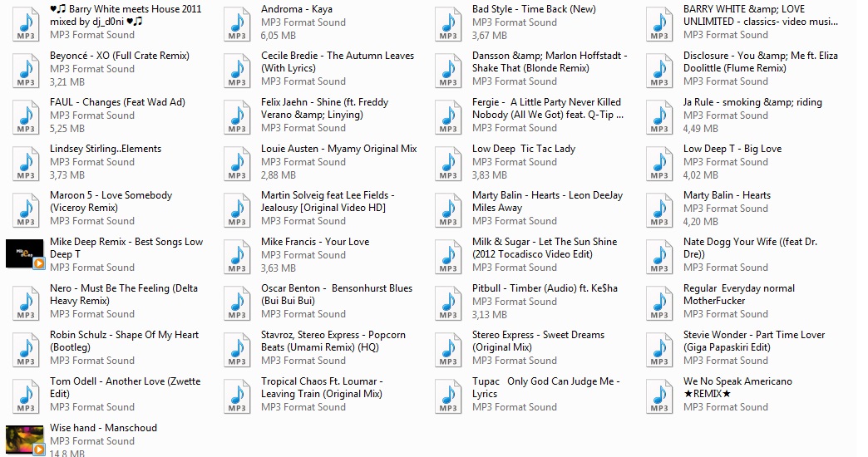Select Mike Francis - Your Love icon

pos(237,257)
